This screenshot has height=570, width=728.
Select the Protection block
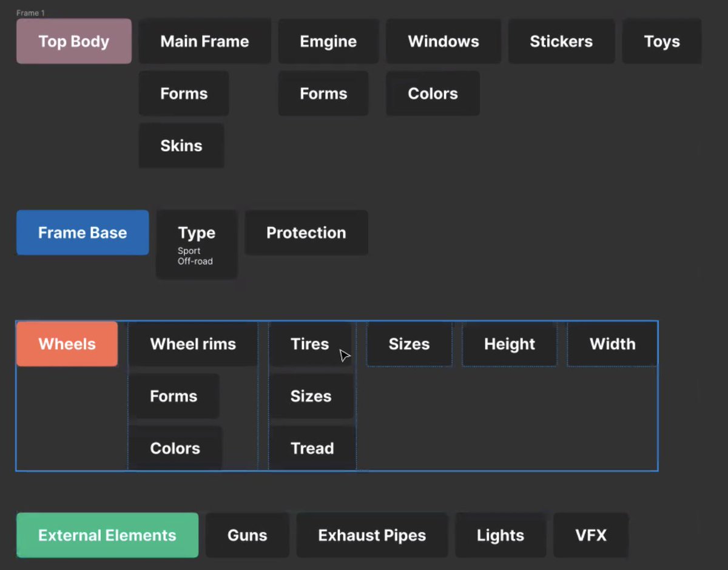click(x=306, y=232)
